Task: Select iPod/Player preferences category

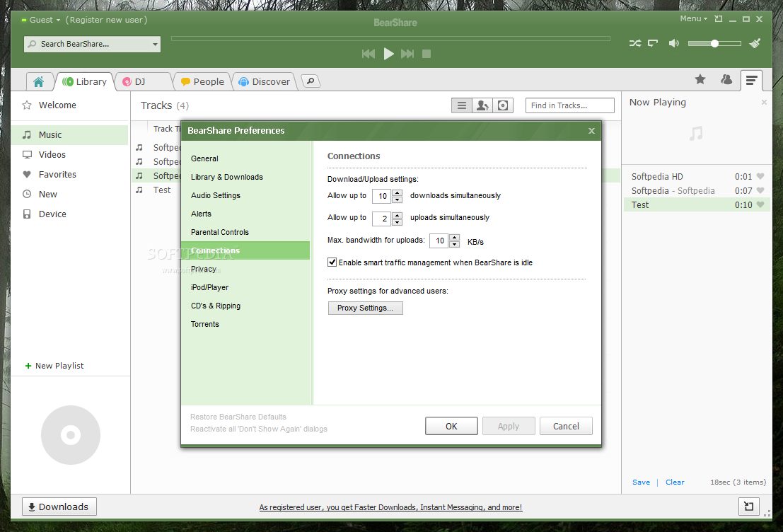Action: click(x=210, y=287)
